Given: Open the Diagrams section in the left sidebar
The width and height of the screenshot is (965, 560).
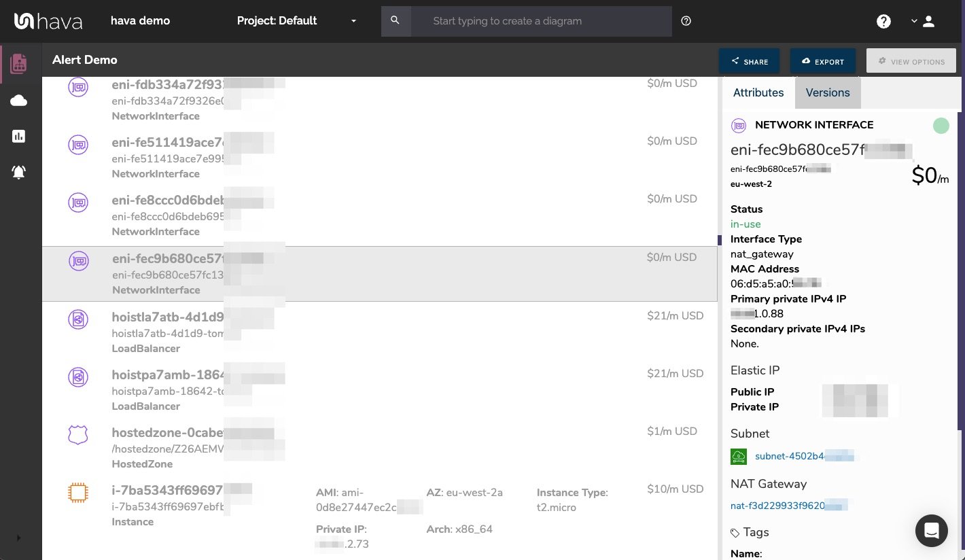Looking at the screenshot, I should [x=19, y=63].
